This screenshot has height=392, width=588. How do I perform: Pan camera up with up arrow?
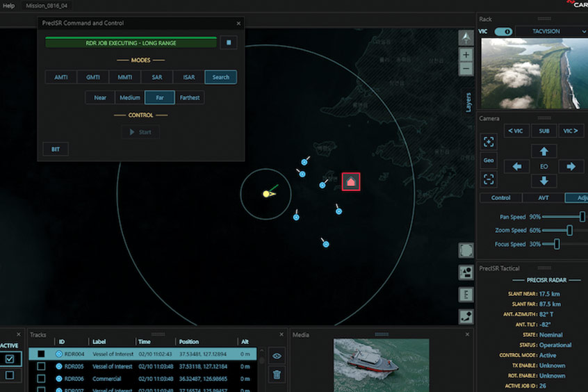coord(544,151)
